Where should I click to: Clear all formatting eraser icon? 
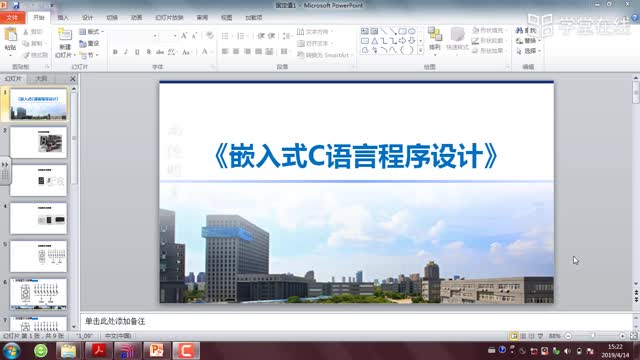point(210,36)
